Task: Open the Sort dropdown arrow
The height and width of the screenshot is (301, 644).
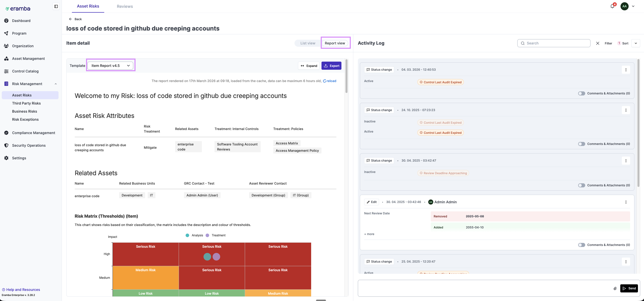Action: pos(636,43)
